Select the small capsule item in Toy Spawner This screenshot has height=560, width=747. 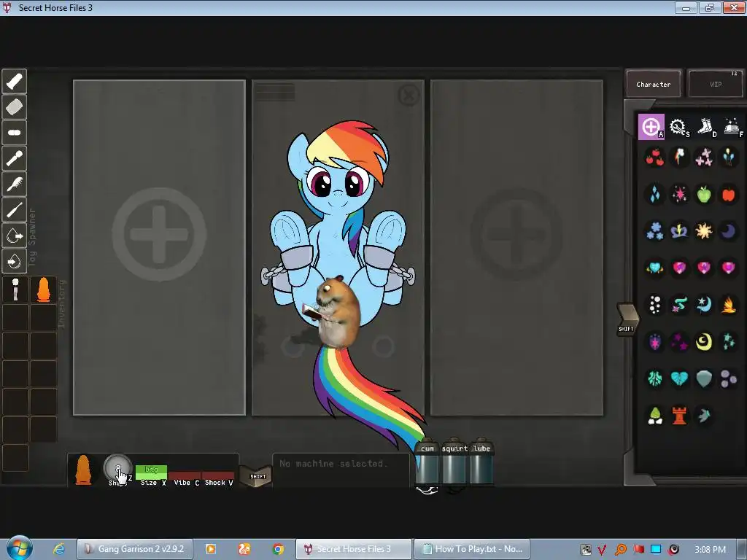tap(15, 133)
